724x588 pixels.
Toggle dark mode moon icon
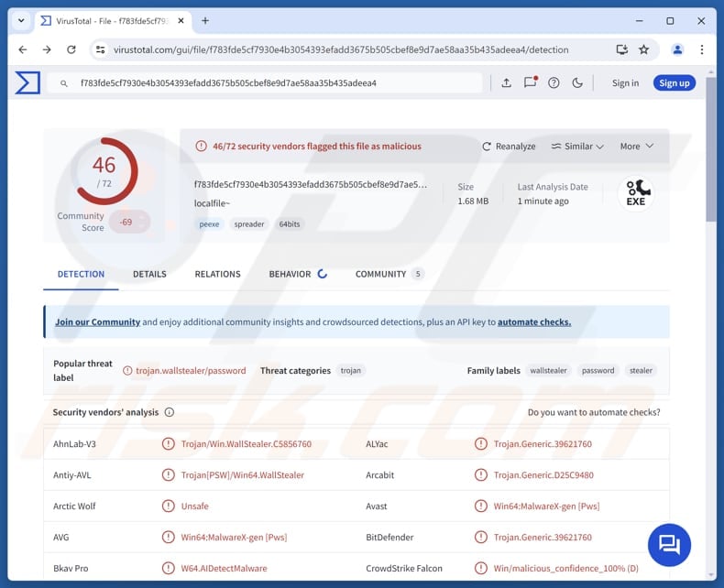[577, 83]
